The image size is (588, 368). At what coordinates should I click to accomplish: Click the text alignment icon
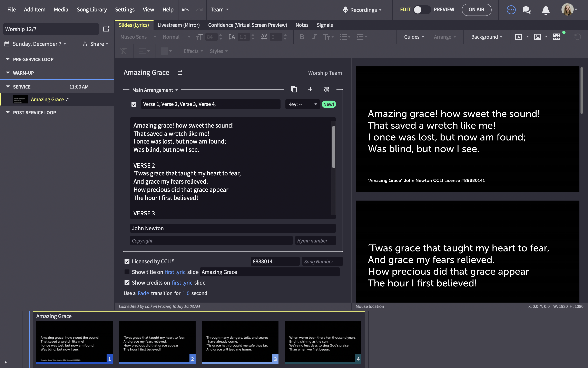click(144, 51)
